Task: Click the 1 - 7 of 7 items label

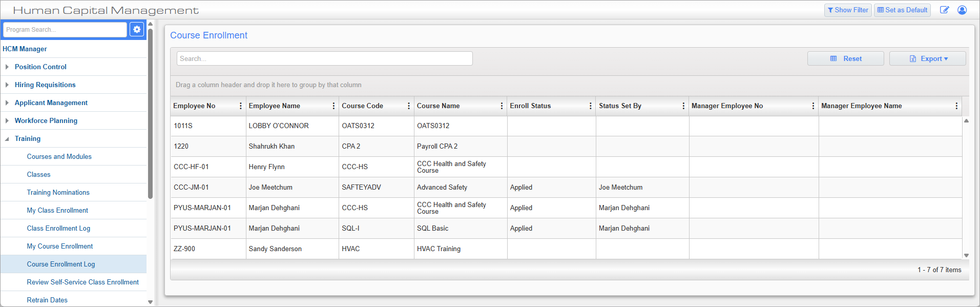Action: coord(939,270)
